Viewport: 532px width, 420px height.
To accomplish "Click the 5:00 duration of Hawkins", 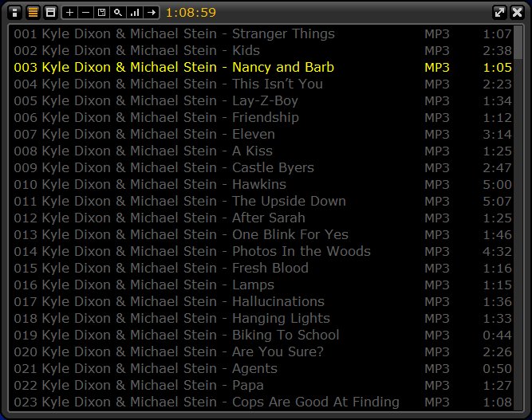I will pos(497,185).
